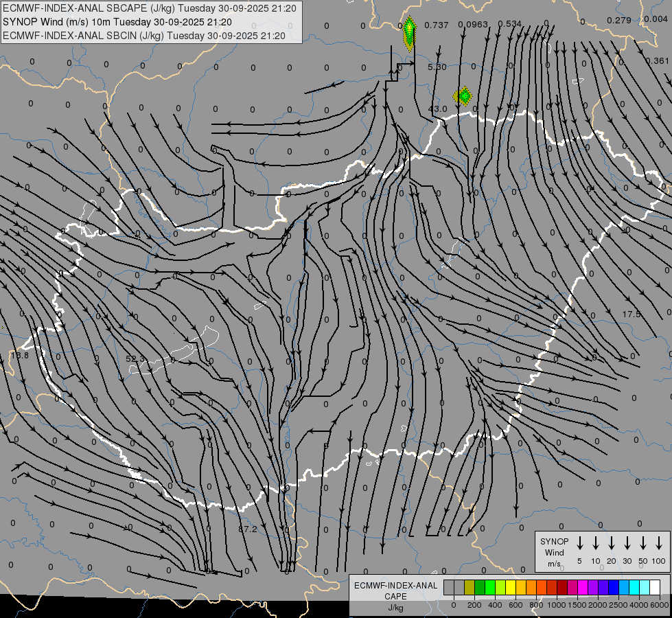Click the green diamond CAPE blob above 43.0
672x618 pixels.
[x=463, y=96]
